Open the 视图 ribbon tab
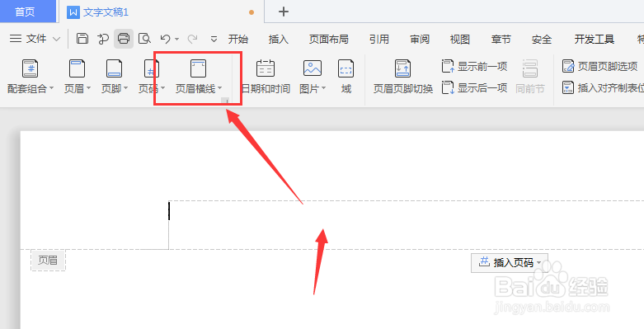 [459, 39]
